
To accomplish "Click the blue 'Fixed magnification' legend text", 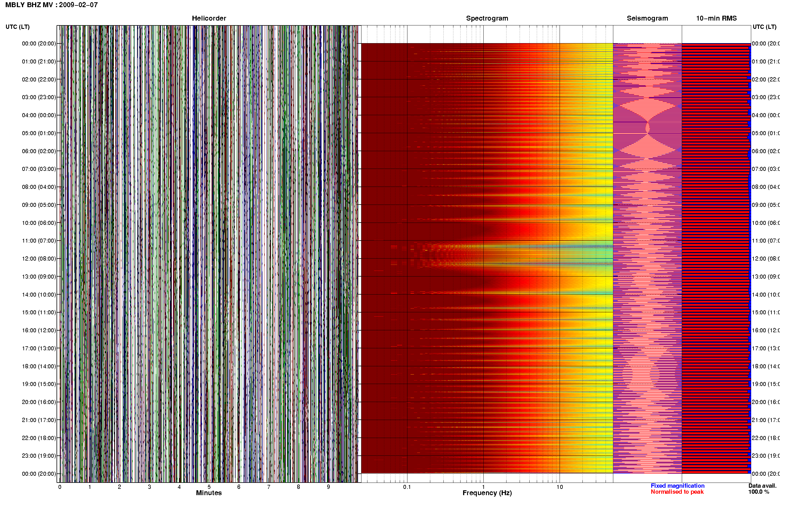I will point(678,486).
